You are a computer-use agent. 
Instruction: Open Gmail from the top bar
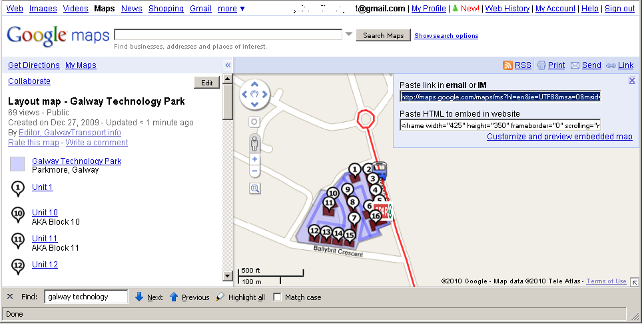(x=201, y=8)
